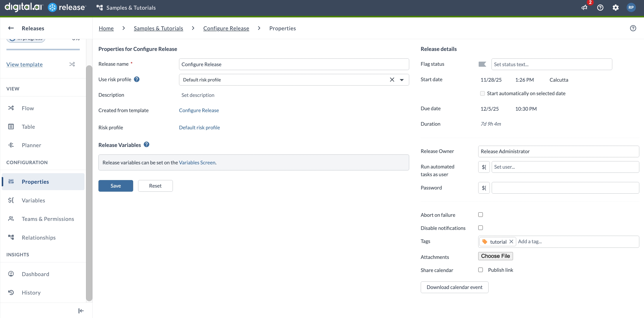644x318 pixels.
Task: Click variable toggle icon beside Set user field
Action: click(x=484, y=167)
